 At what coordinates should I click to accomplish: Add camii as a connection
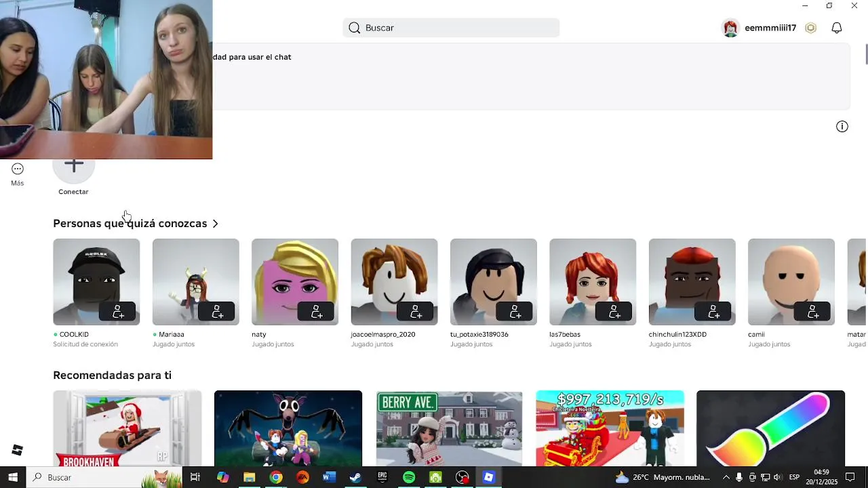812,312
